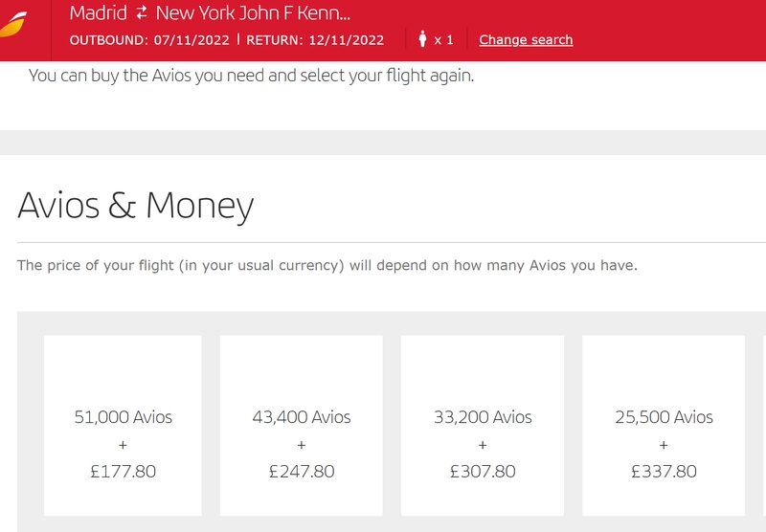Screen dimensions: 766x532
Task: Click the £247.80 price
Action: click(302, 472)
